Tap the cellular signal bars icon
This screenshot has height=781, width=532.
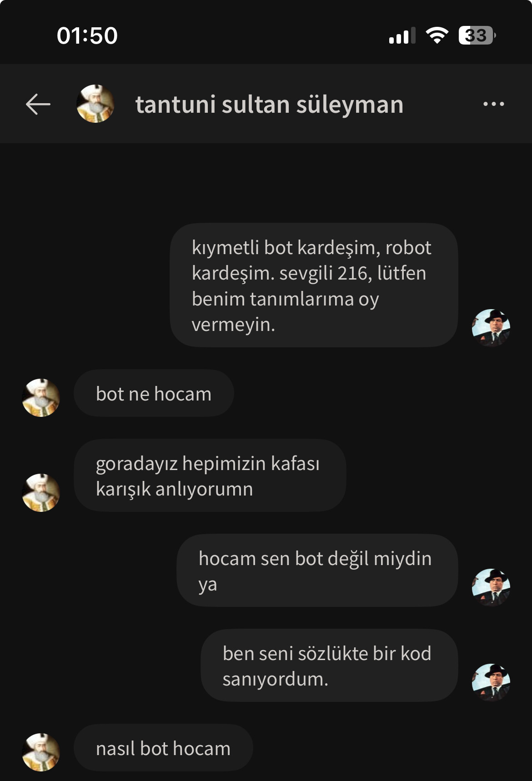point(402,35)
